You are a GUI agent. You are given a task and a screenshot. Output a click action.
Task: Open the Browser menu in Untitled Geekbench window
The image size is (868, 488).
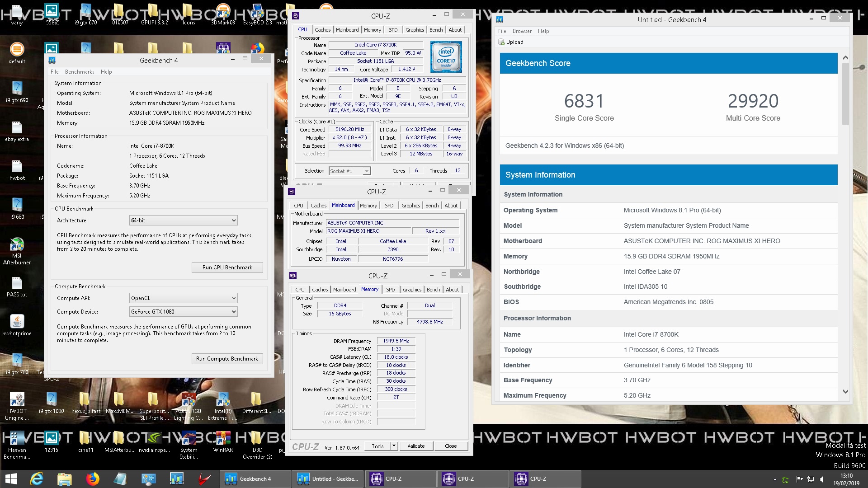coord(522,31)
